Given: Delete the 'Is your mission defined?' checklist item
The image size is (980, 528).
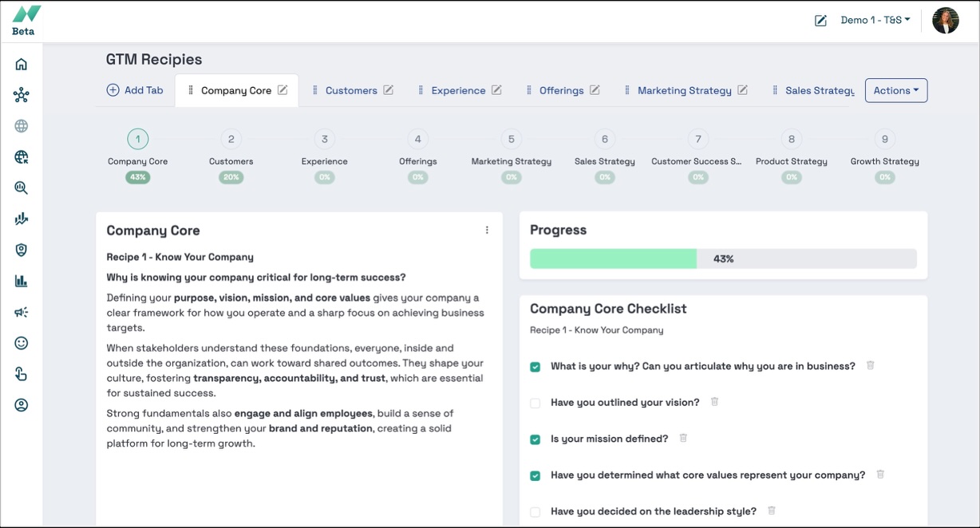Looking at the screenshot, I should click(x=683, y=438).
